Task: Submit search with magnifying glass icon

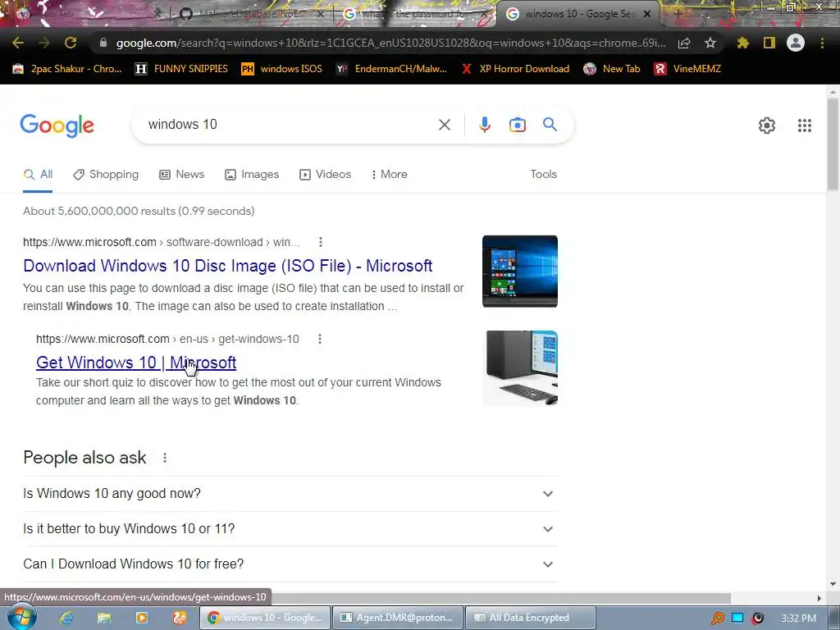Action: coord(550,125)
